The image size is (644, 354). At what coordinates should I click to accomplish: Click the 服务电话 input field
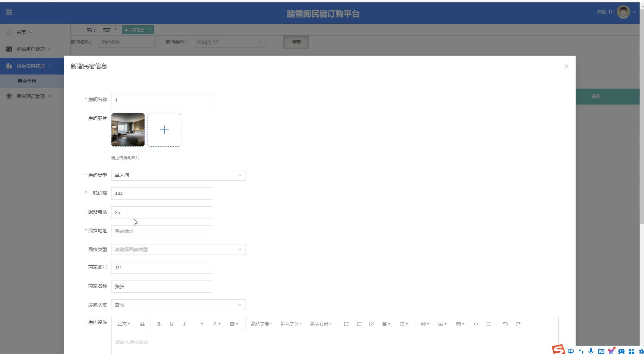coord(162,212)
